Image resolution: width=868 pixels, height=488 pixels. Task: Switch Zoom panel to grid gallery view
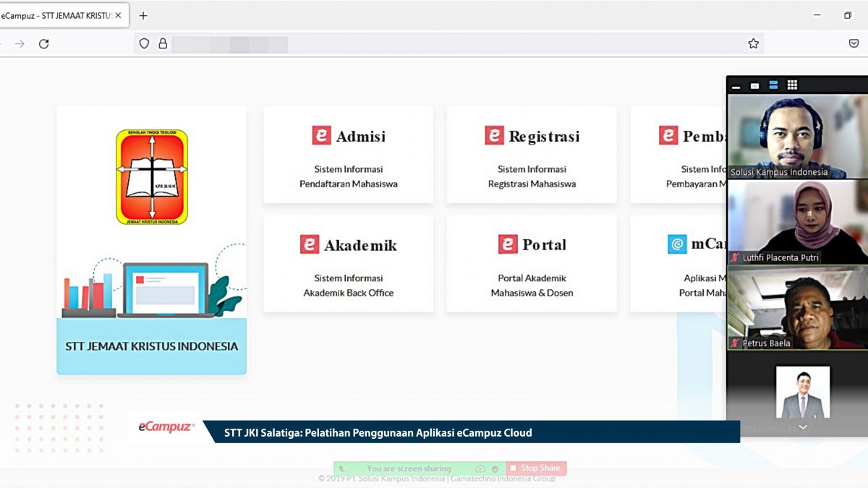click(x=792, y=85)
